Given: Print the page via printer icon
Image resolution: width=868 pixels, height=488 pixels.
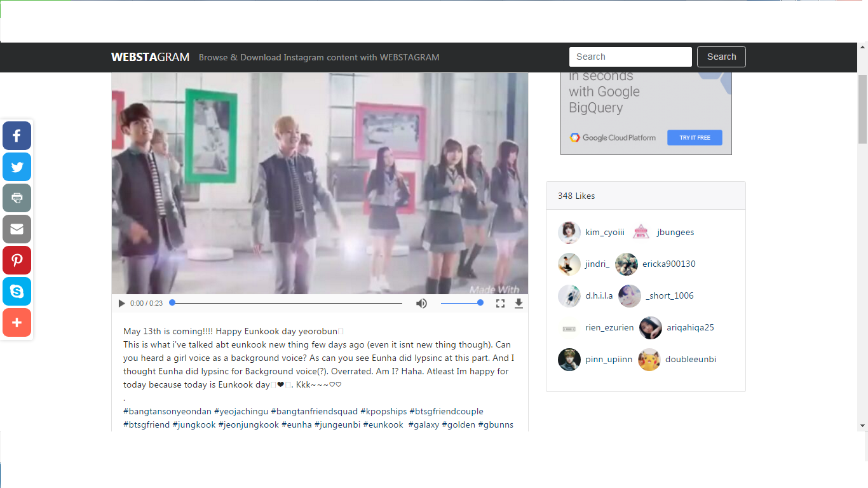Looking at the screenshot, I should (17, 198).
